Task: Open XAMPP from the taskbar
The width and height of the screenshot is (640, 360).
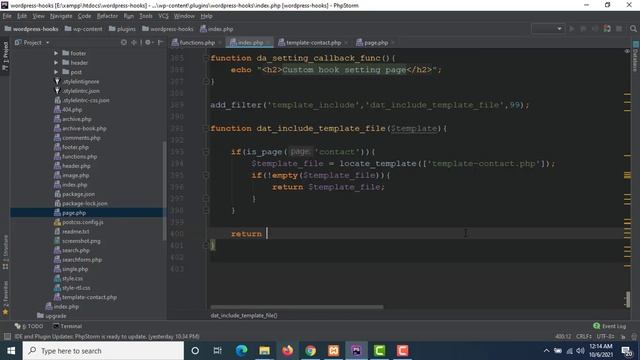Action: click(333, 351)
